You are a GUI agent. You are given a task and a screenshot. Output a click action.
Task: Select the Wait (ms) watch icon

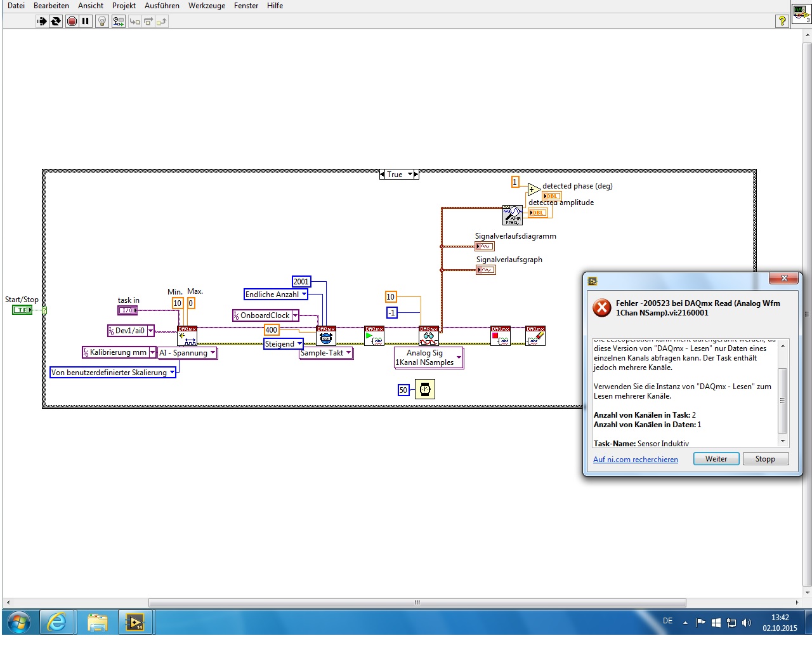click(x=425, y=389)
